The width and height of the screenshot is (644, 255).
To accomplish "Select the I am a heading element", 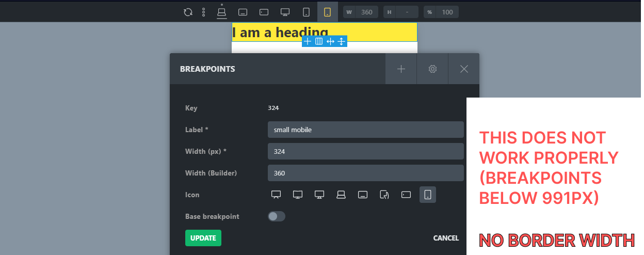I will click(x=324, y=32).
